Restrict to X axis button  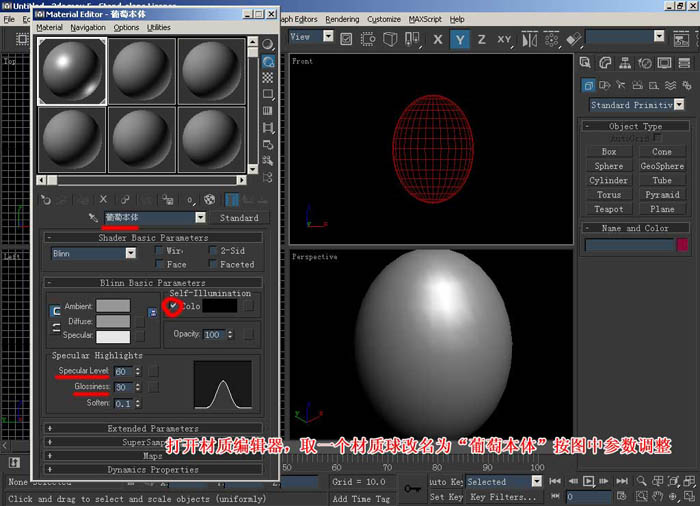pyautogui.click(x=438, y=39)
